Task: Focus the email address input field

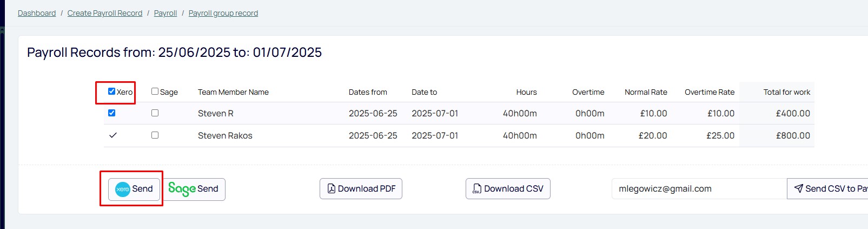Action: pyautogui.click(x=699, y=188)
